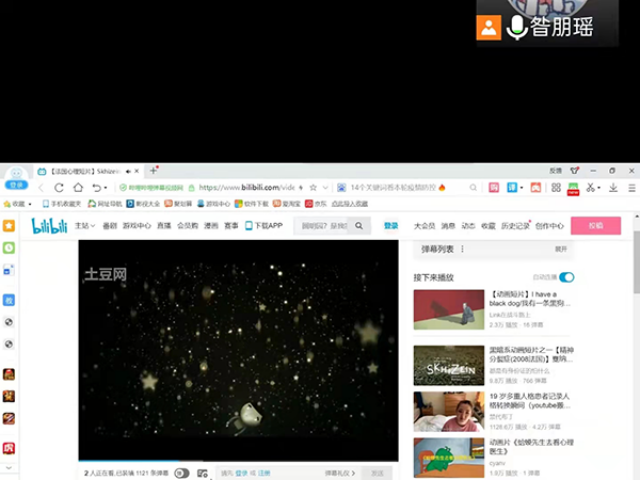The height and width of the screenshot is (480, 640).
Task: Go to the browser home page icon
Action: [x=78, y=188]
